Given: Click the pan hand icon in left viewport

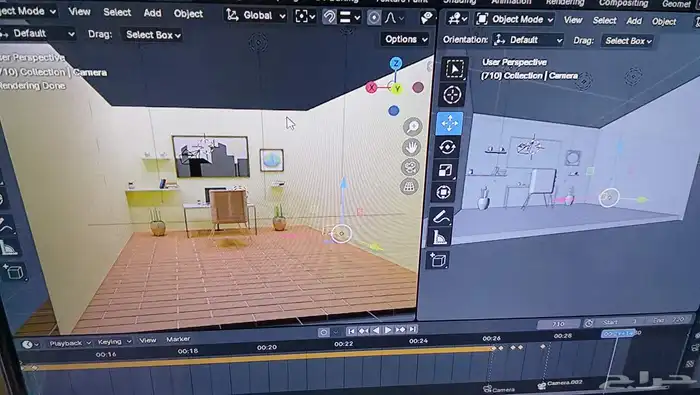Looking at the screenshot, I should (x=412, y=147).
